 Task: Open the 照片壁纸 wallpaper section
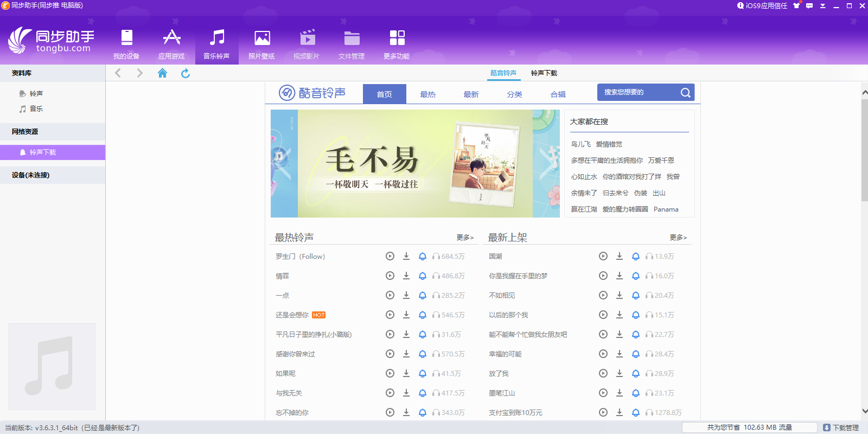click(x=261, y=43)
